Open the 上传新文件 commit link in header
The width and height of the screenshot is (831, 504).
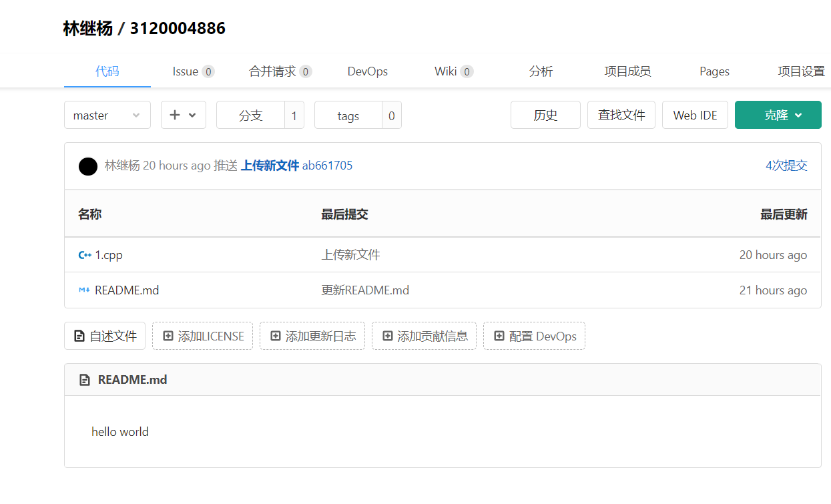click(270, 166)
